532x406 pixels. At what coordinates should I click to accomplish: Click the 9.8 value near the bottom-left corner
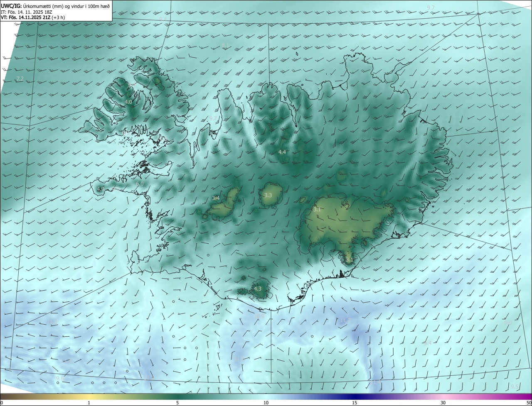coord(60,378)
